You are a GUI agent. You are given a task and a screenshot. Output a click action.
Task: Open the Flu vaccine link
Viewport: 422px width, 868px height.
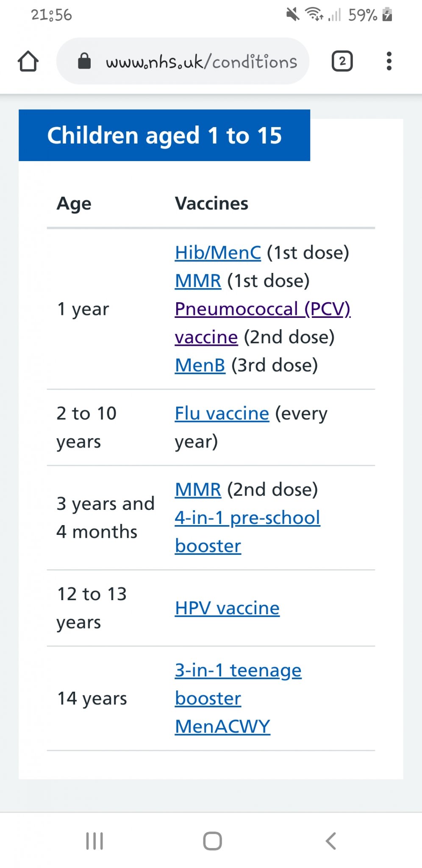coord(222,413)
